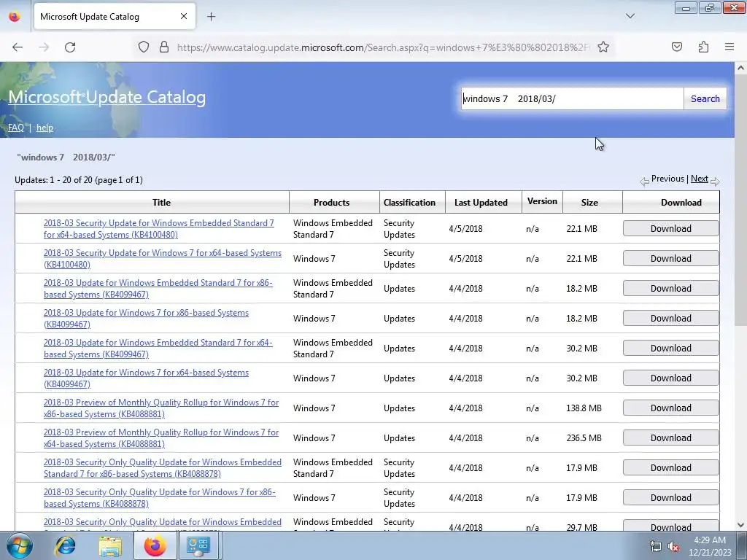Go back with the browser back arrow
747x560 pixels.
pos(18,47)
